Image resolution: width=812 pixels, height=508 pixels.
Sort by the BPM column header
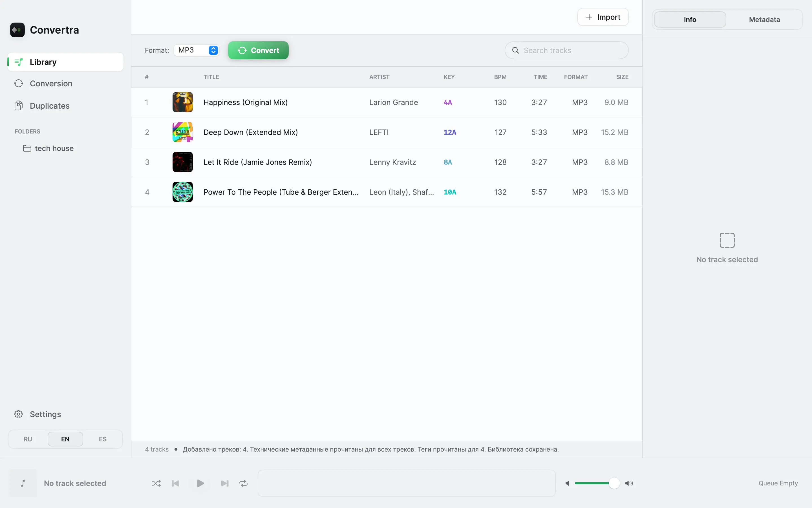coord(500,77)
